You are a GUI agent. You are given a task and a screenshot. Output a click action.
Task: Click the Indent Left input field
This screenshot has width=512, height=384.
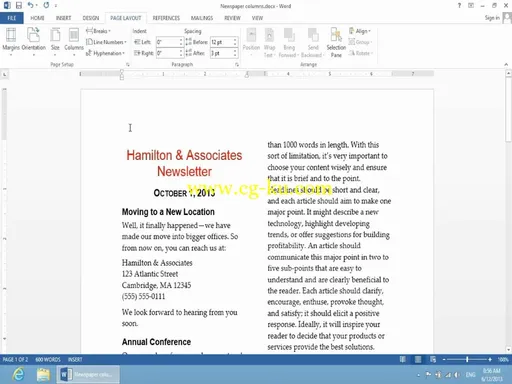click(168, 42)
